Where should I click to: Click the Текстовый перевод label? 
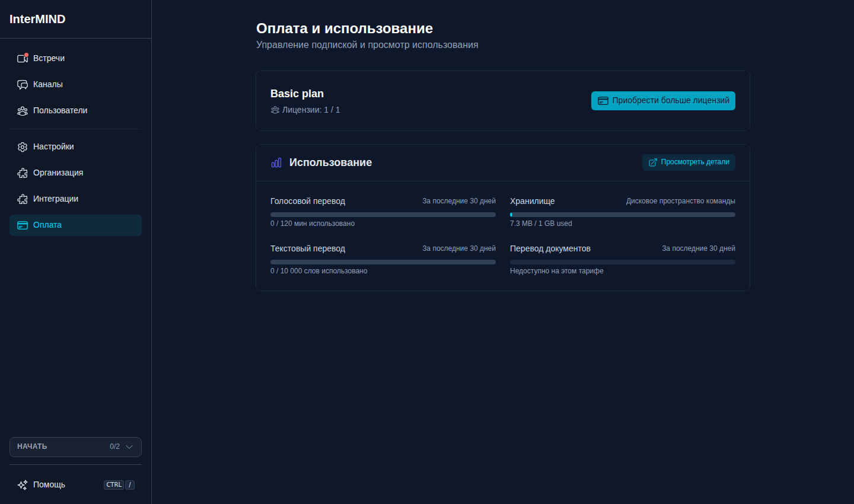tap(308, 248)
